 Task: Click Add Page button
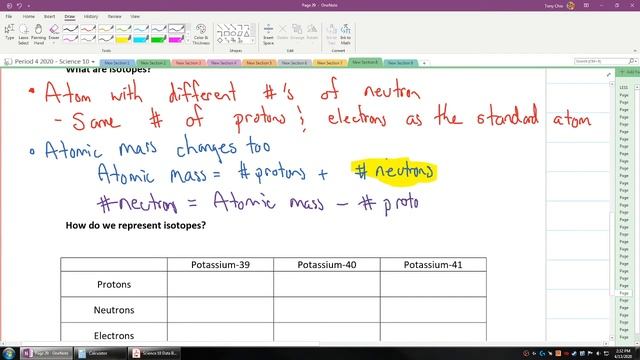coord(630,72)
